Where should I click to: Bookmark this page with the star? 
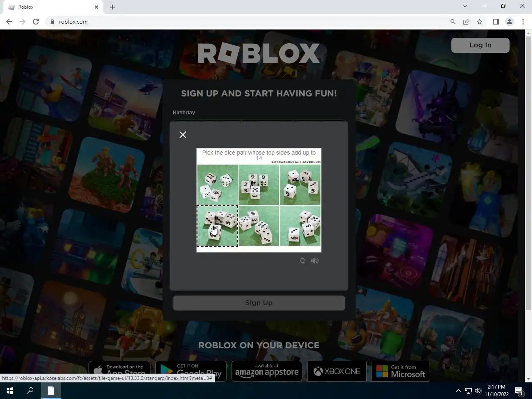point(480,22)
